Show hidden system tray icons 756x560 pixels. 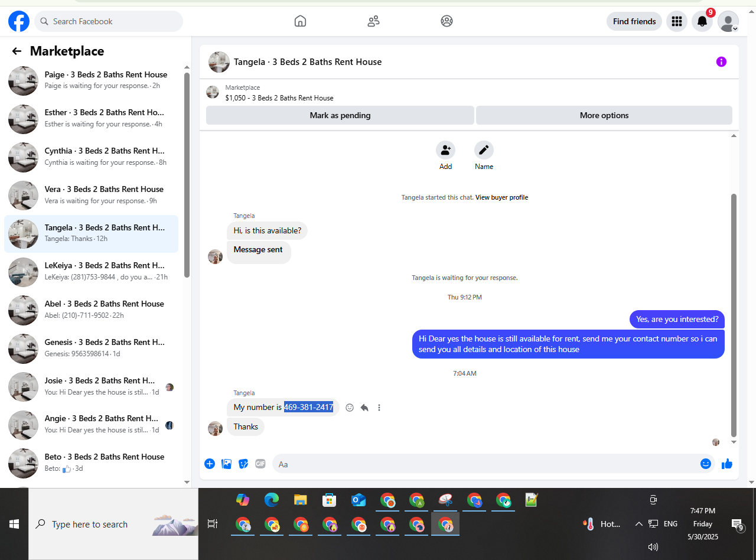point(638,524)
